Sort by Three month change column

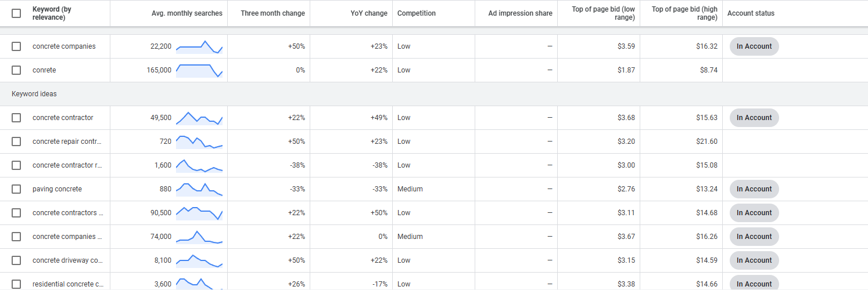pos(273,13)
